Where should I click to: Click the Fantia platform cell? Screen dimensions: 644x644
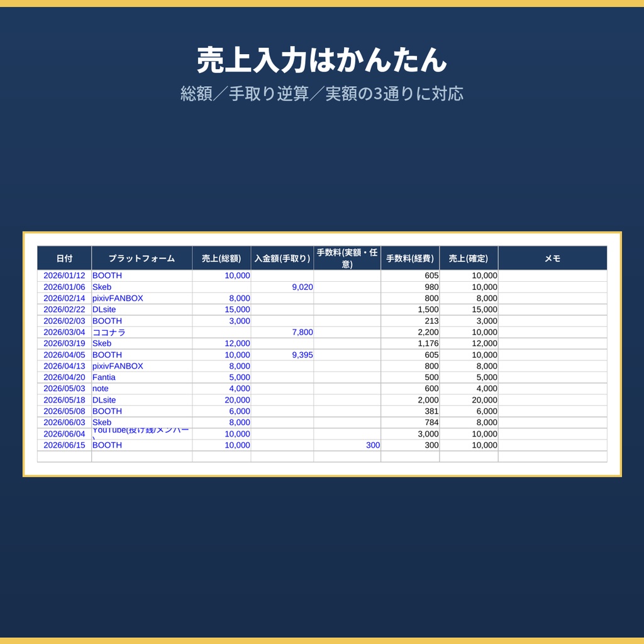[x=142, y=377]
